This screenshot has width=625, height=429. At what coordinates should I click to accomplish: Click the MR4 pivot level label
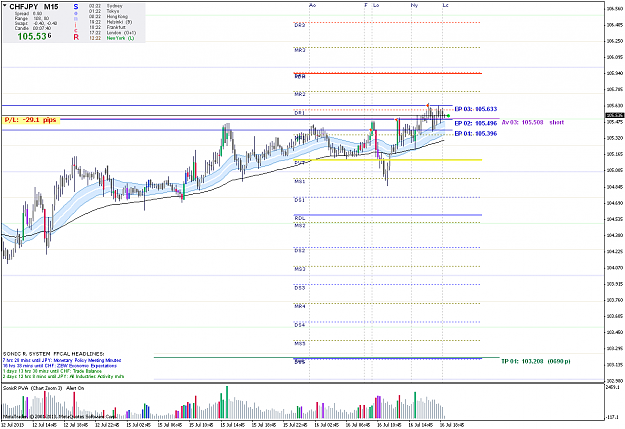pyautogui.click(x=300, y=307)
